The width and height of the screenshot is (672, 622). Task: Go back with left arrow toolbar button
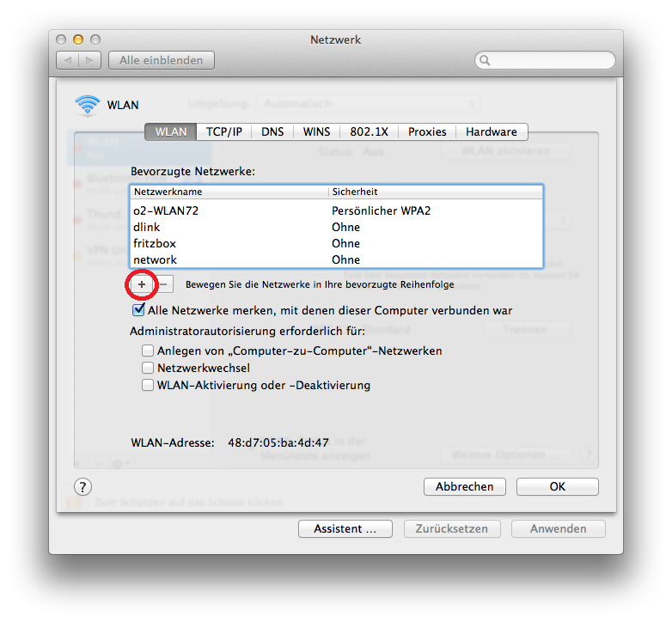68,60
